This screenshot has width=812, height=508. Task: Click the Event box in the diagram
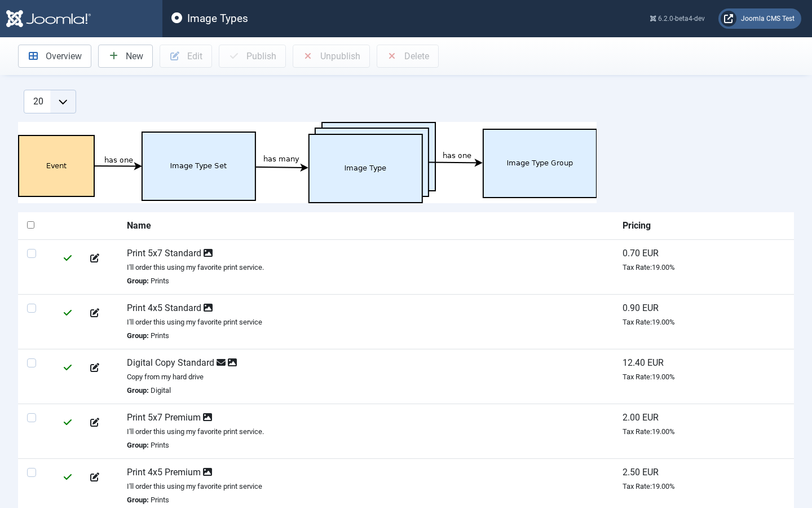coord(56,166)
